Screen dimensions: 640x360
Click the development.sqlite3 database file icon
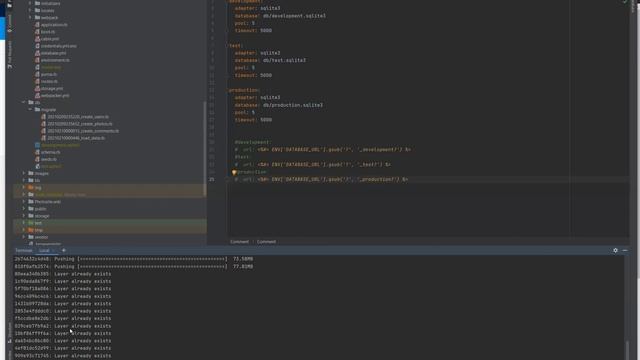pos(38,145)
